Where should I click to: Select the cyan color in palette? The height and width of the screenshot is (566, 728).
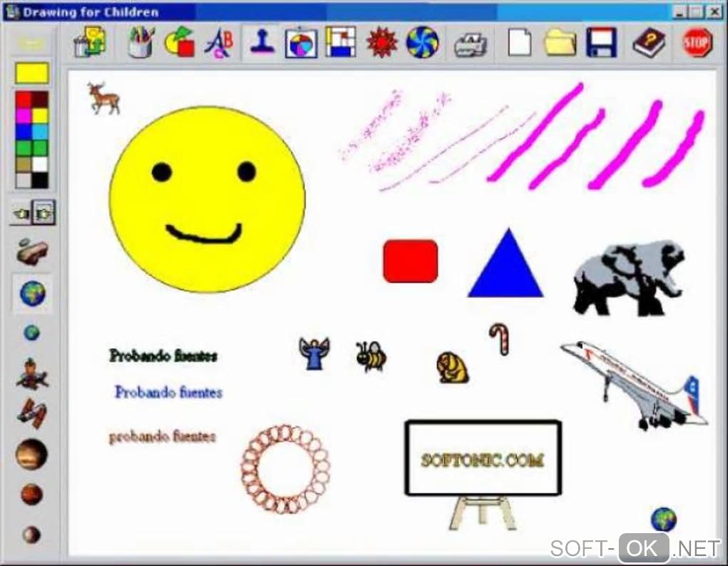[40, 131]
